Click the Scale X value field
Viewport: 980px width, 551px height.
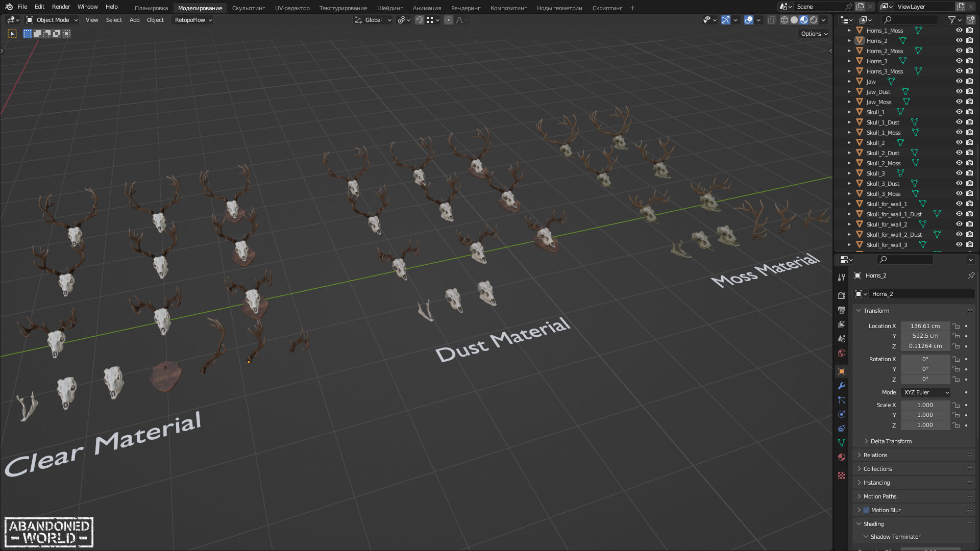[925, 405]
